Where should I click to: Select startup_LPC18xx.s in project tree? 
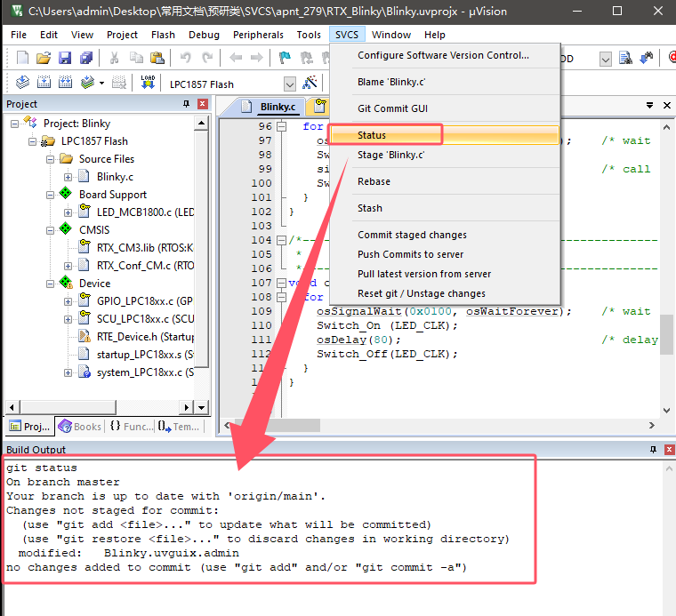(x=141, y=355)
